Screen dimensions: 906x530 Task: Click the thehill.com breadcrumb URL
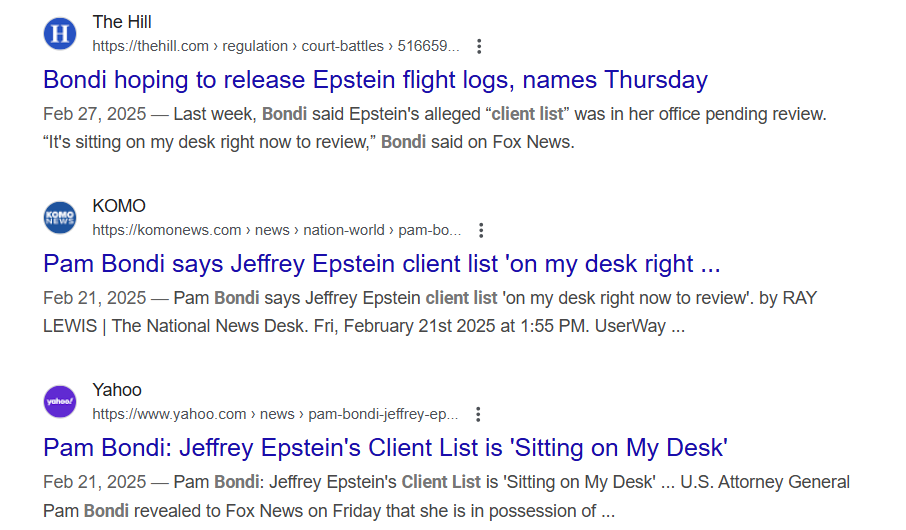[275, 46]
